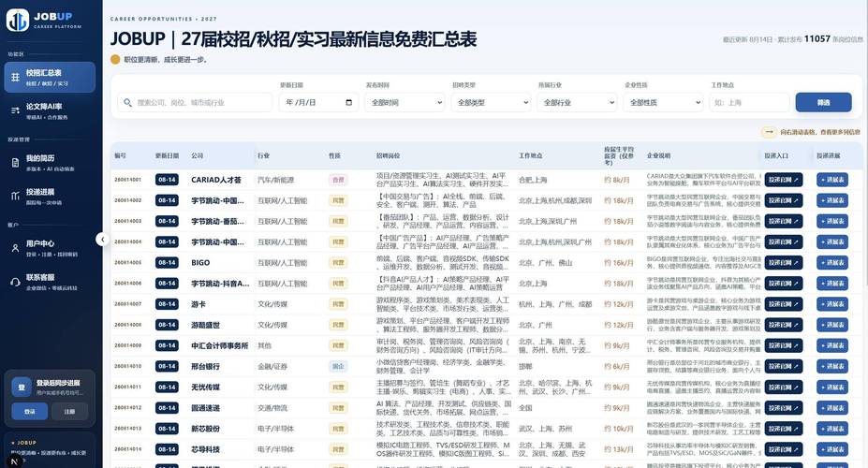868x468 pixels.
Task: Click the 约 16k/月 salary cell
Action: (x=618, y=263)
